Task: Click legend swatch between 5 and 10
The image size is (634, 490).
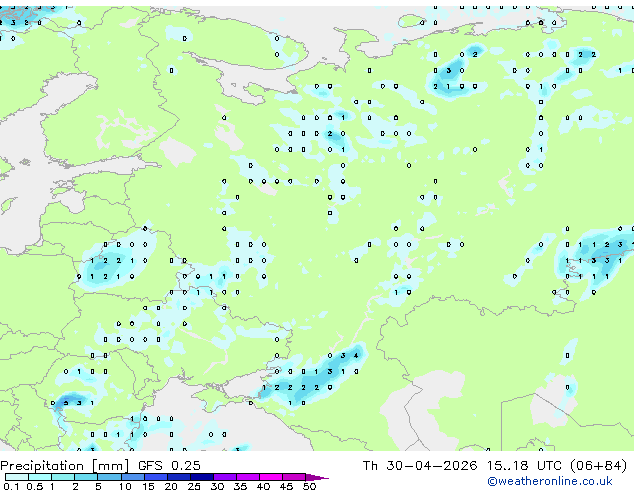Action: (x=109, y=477)
